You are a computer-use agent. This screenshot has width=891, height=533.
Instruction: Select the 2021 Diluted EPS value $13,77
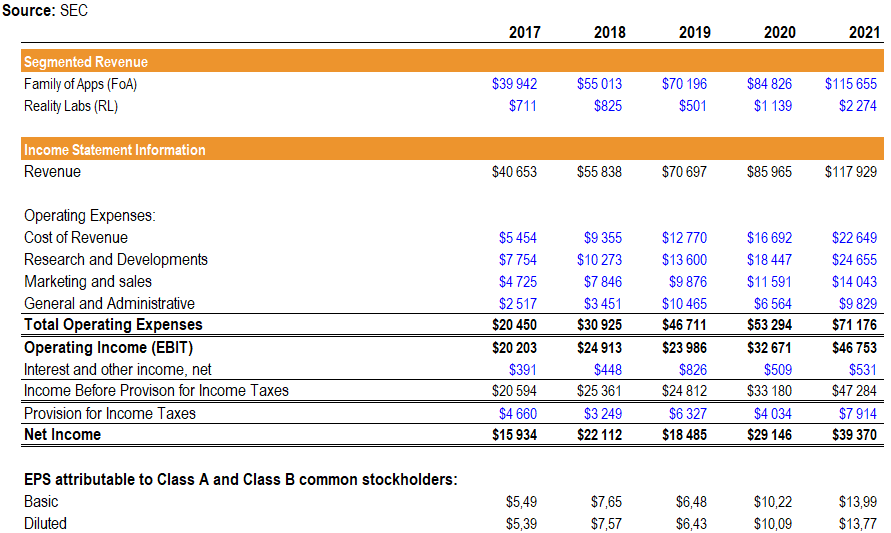(x=859, y=524)
